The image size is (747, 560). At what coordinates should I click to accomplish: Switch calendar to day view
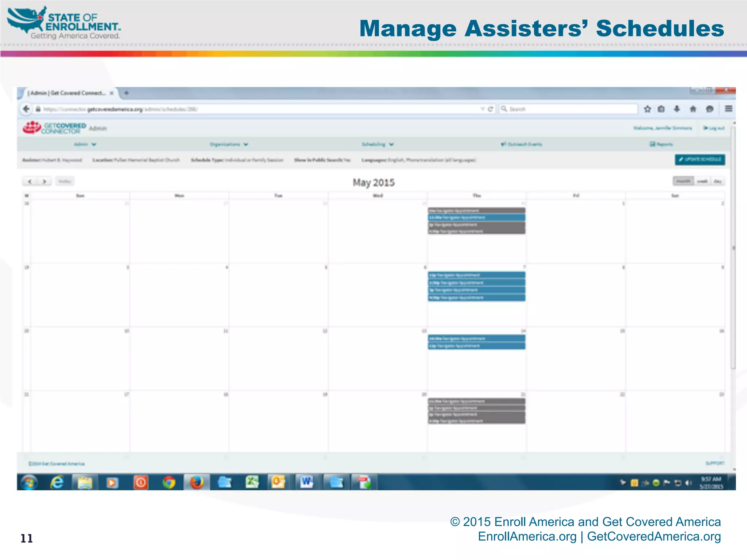point(717,181)
